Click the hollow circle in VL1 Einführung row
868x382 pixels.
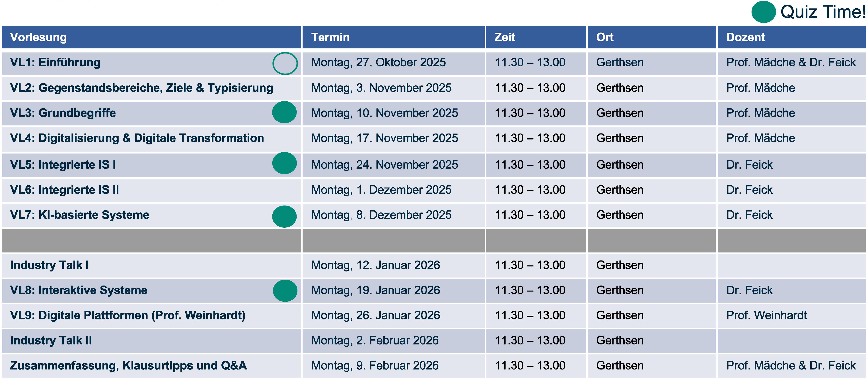[285, 63]
